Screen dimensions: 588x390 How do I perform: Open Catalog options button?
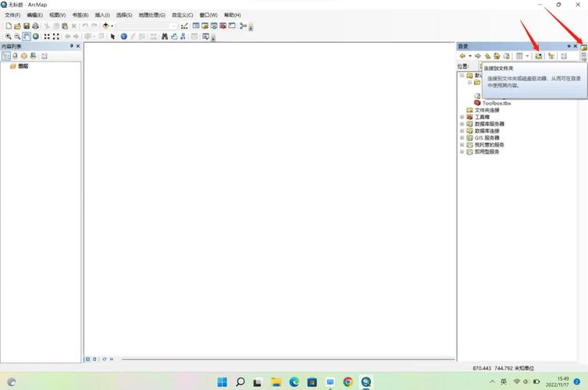pos(564,56)
